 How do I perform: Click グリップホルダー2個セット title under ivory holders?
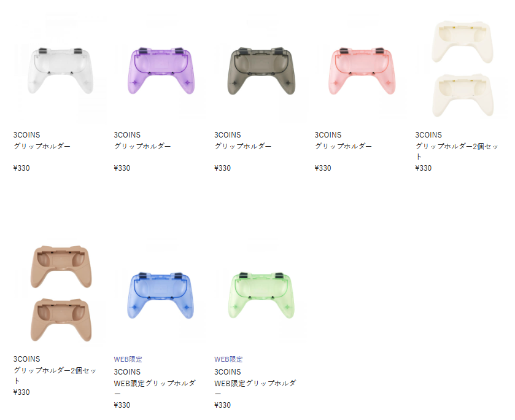[x=457, y=151]
